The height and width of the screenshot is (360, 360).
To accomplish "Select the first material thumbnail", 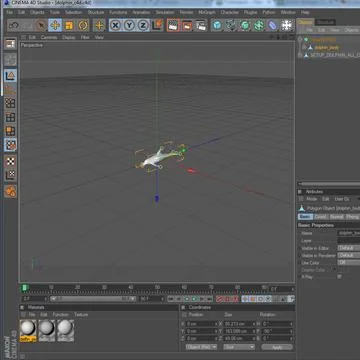I will point(28,331).
